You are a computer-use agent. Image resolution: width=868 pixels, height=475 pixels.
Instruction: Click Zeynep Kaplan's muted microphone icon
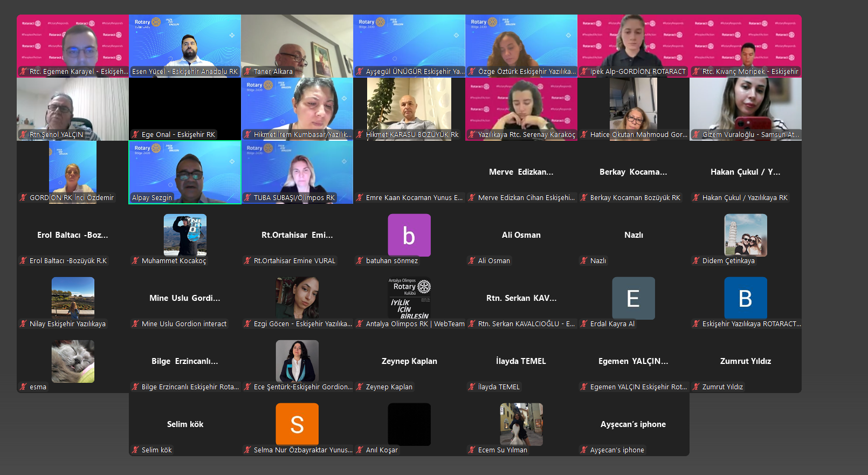click(x=360, y=387)
